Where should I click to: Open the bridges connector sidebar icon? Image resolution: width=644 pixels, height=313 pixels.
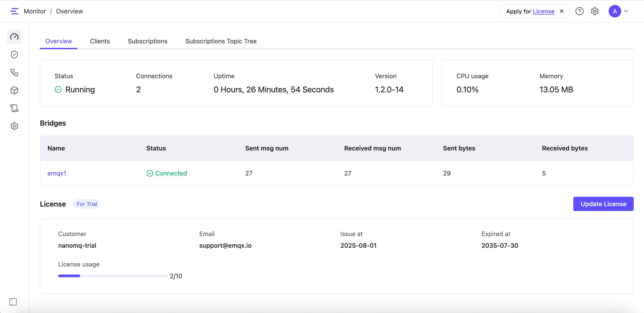pyautogui.click(x=14, y=72)
